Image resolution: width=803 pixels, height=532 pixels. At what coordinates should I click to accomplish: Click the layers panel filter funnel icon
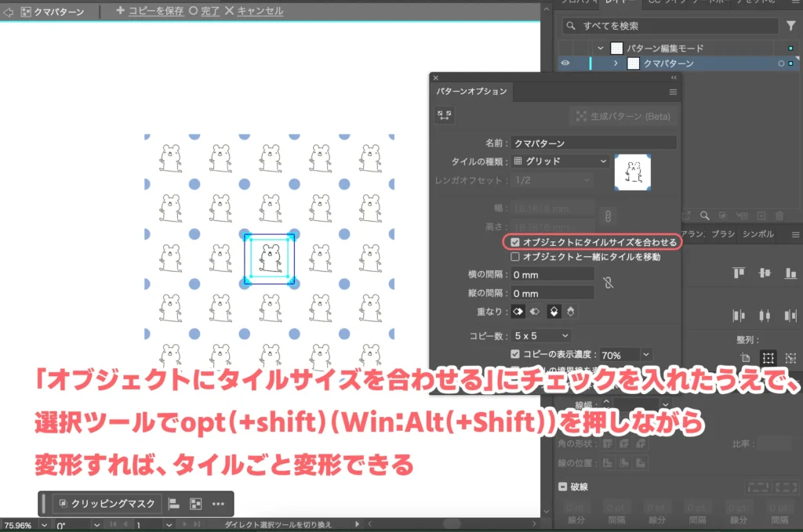[790, 27]
